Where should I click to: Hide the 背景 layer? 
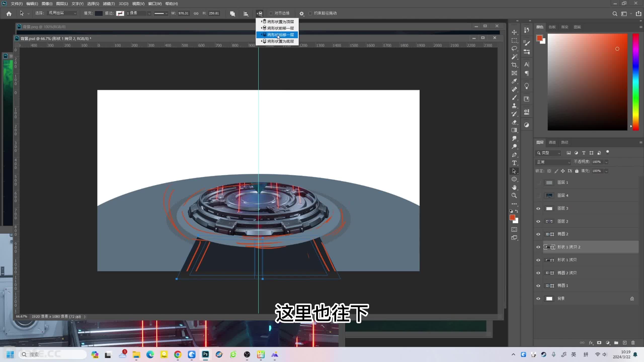tap(538, 299)
